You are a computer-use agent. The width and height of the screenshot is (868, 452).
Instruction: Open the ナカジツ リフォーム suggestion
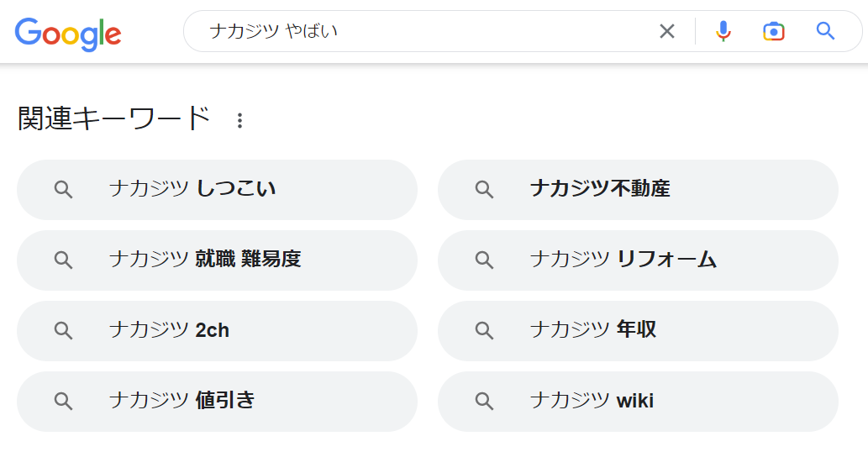point(638,260)
